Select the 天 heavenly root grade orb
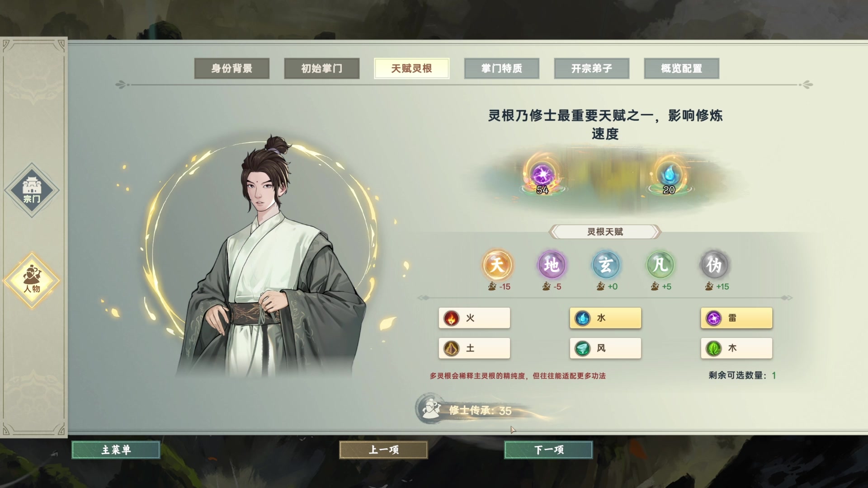868x488 pixels. [x=497, y=265]
